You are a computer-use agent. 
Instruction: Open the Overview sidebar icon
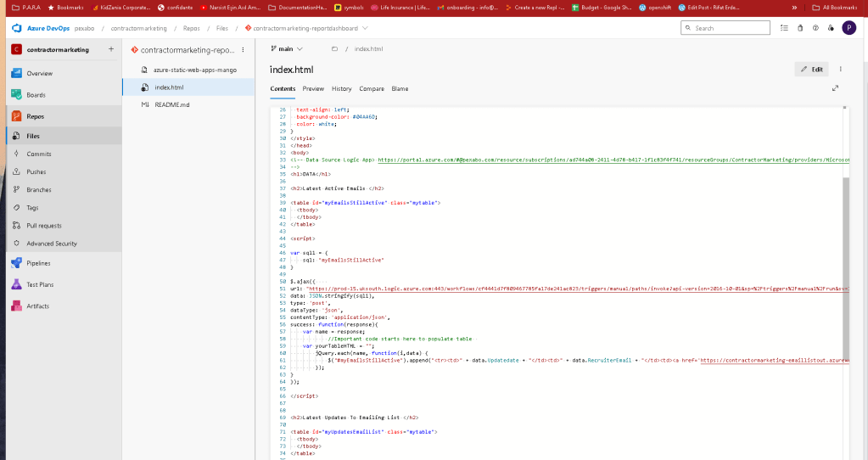(x=17, y=73)
